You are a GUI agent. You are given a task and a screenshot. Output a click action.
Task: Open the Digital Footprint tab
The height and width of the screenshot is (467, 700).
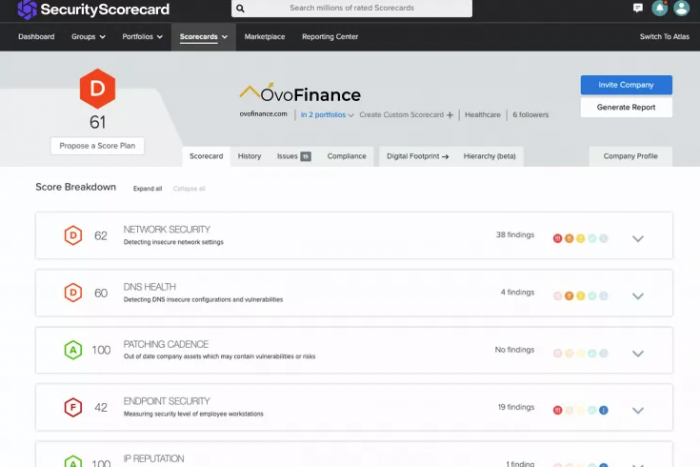[x=418, y=156]
